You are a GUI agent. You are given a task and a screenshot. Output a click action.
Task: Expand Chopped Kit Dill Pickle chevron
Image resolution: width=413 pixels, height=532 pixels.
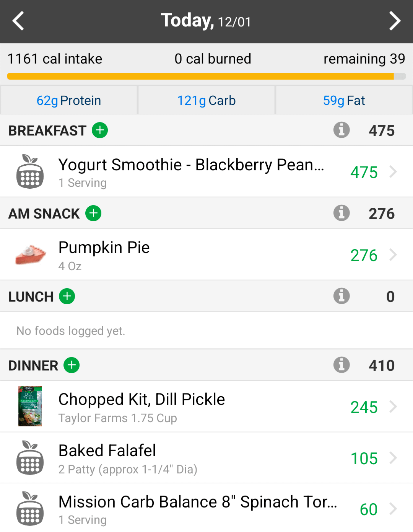[393, 406]
